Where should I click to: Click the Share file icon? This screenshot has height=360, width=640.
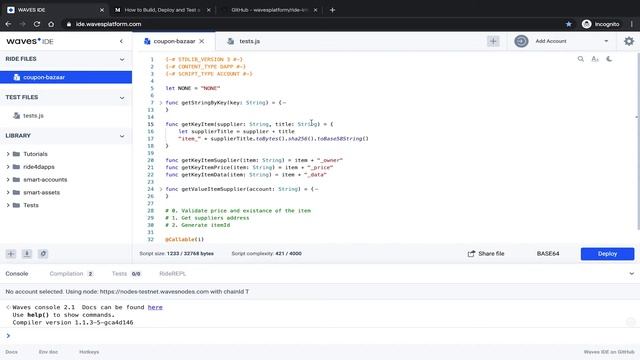[x=471, y=253]
